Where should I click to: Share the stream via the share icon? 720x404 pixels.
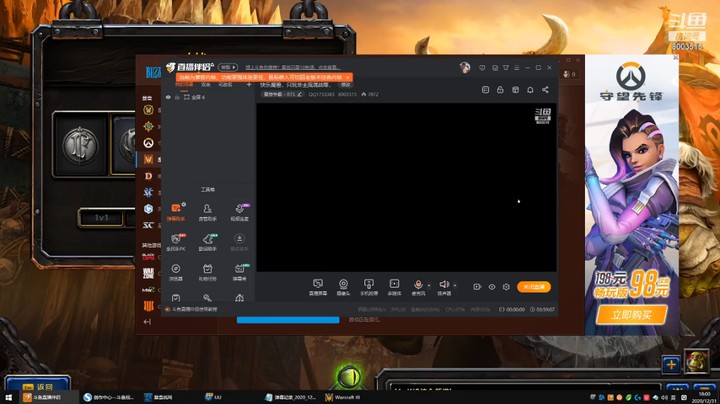[x=545, y=90]
